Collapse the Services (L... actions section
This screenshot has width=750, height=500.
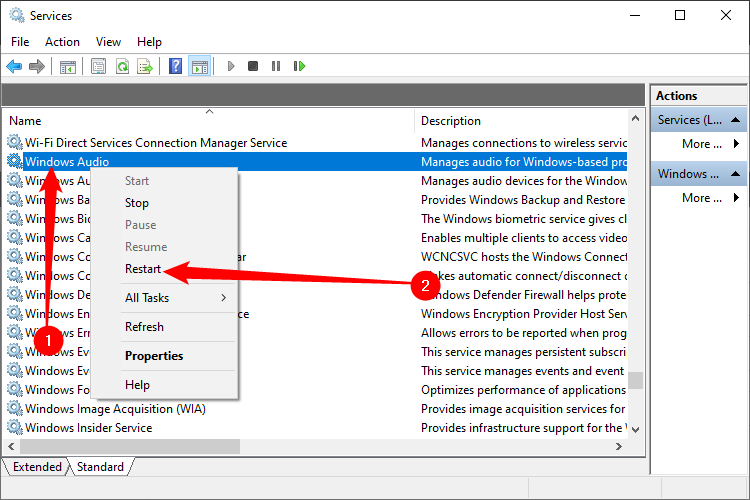[x=736, y=120]
